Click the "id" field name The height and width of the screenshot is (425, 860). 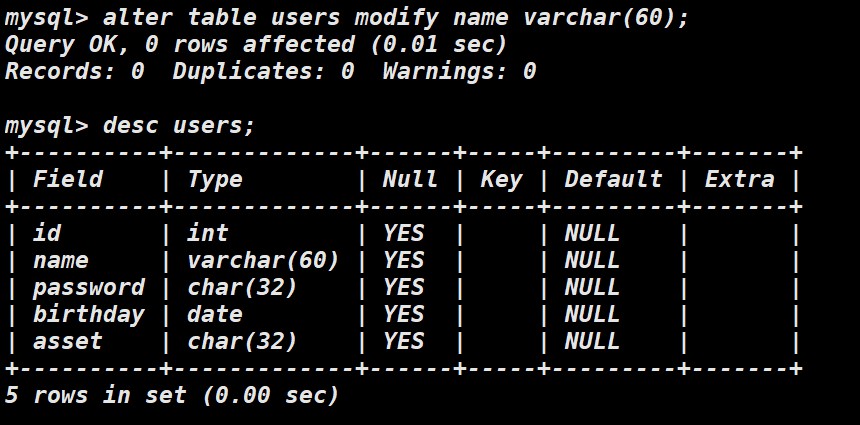point(47,234)
